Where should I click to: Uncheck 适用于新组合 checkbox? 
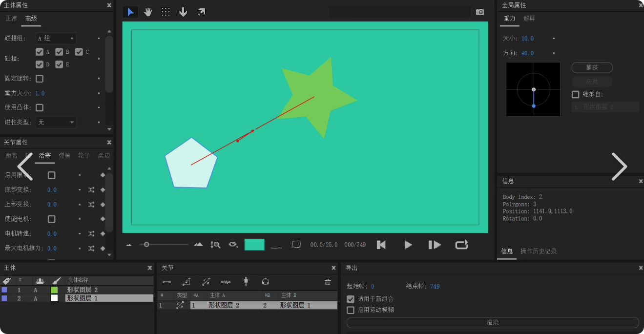(350, 299)
